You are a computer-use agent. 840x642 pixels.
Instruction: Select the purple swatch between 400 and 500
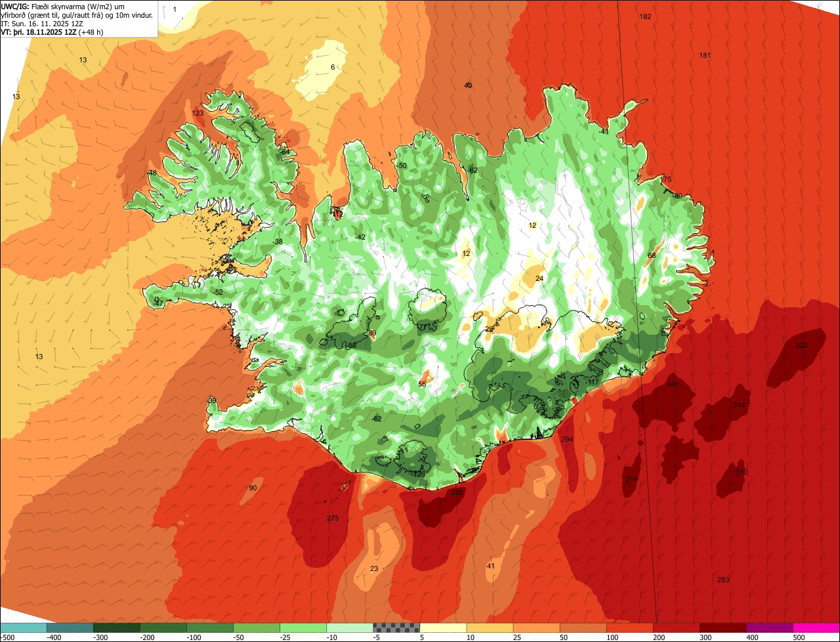[x=770, y=628]
